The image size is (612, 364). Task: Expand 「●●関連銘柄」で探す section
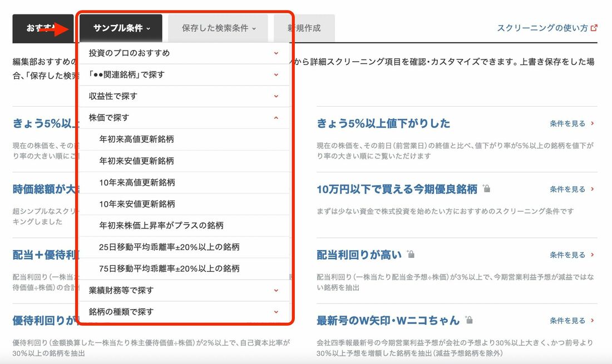pos(185,74)
